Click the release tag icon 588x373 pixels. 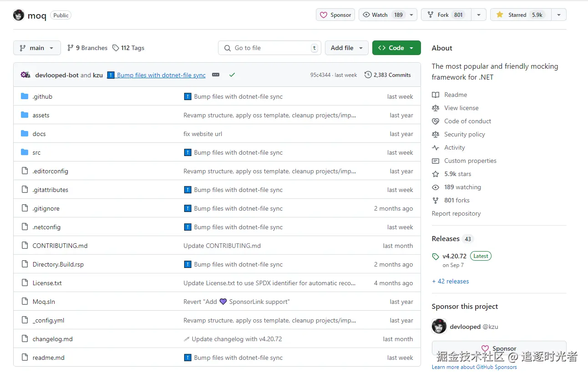(x=436, y=256)
